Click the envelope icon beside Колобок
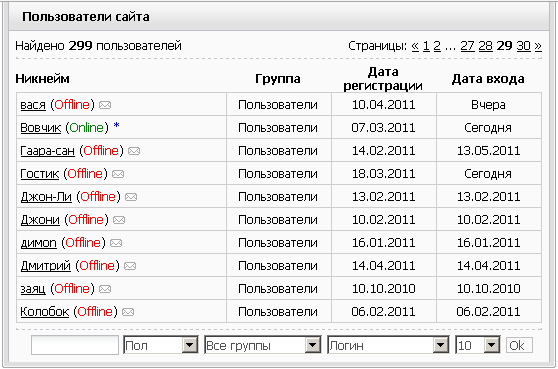Image resolution: width=558 pixels, height=369 pixels. pyautogui.click(x=128, y=312)
